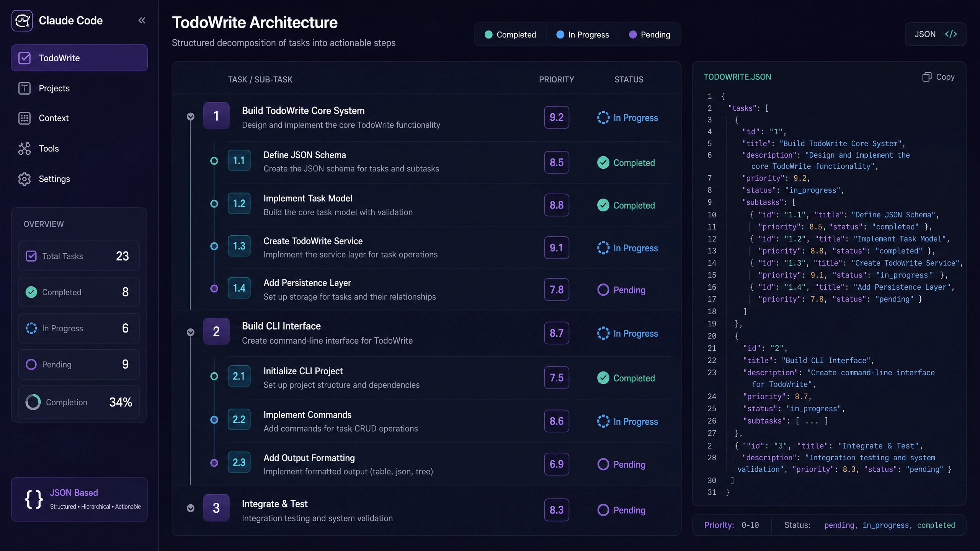
Task: Collapse task 2 Build CLI Interface
Action: [191, 332]
